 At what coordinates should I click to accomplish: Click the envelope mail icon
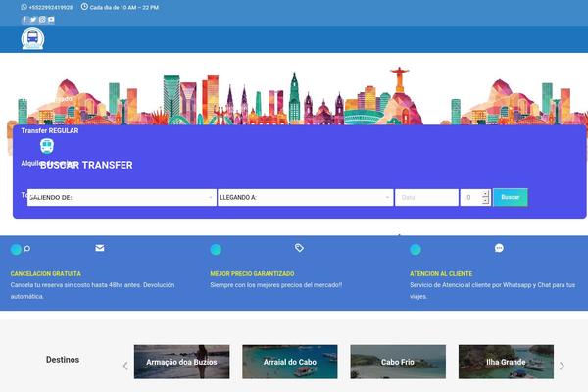click(x=100, y=248)
